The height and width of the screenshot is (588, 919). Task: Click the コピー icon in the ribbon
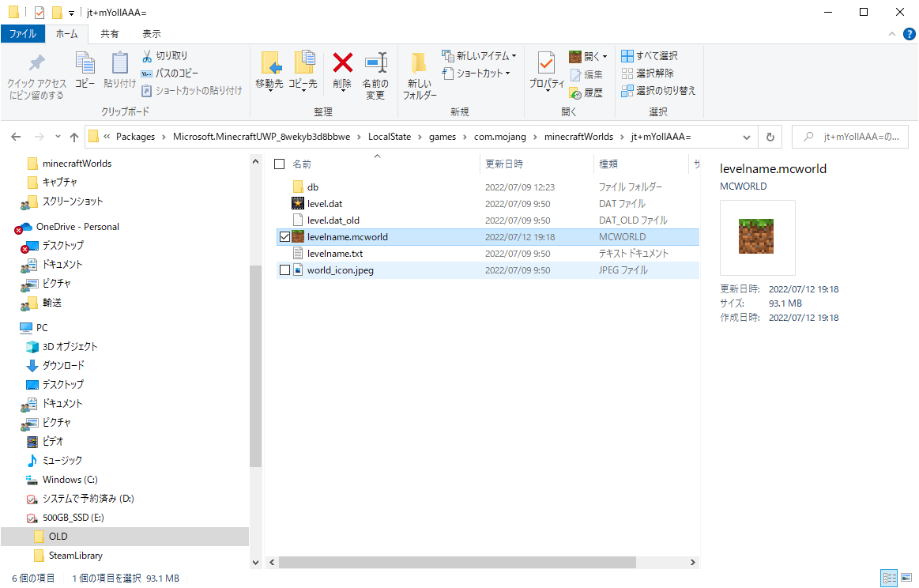(85, 63)
